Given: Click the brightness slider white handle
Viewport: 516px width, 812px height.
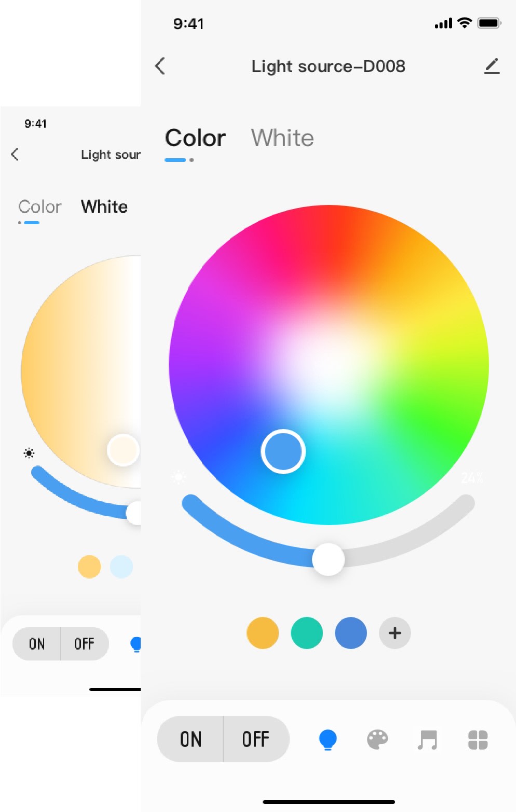Looking at the screenshot, I should coord(328,559).
